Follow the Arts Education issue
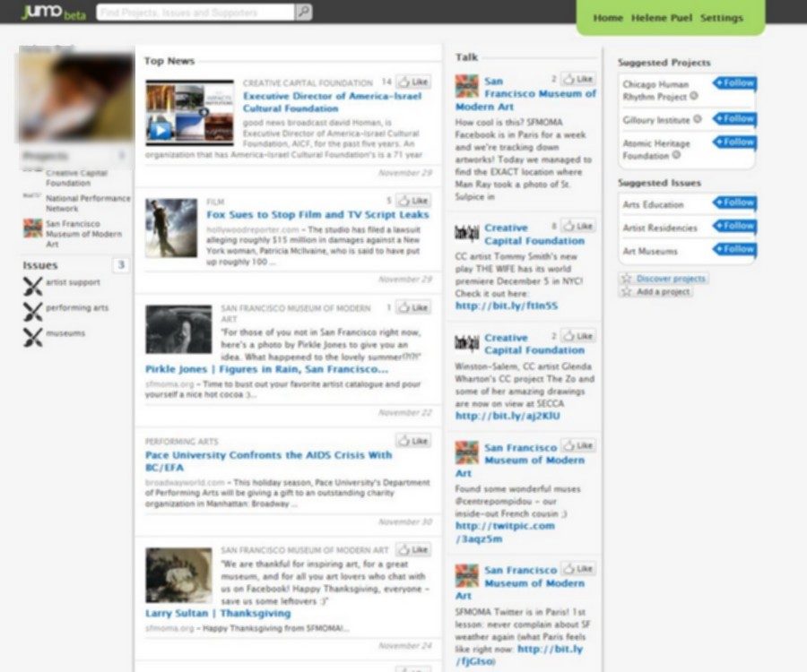 [735, 203]
